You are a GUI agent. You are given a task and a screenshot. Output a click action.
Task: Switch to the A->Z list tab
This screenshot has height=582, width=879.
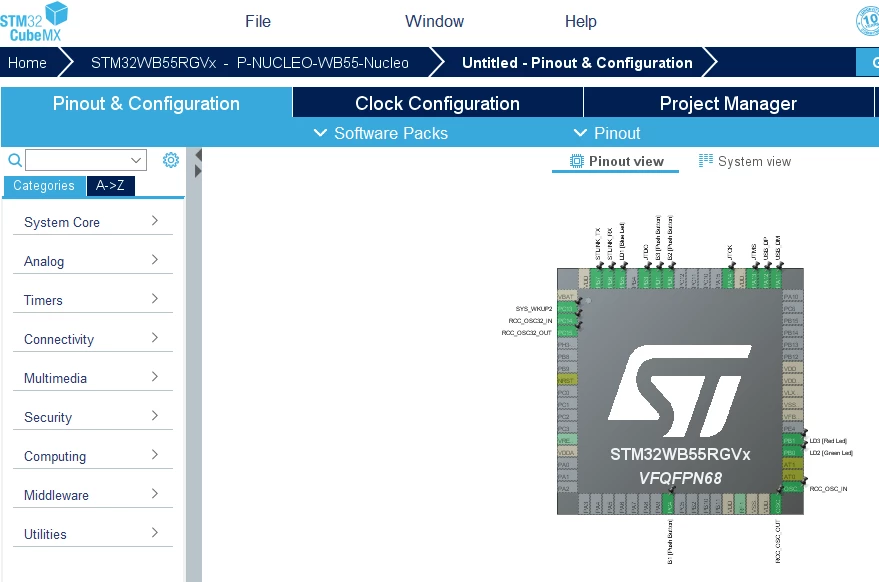(x=110, y=186)
